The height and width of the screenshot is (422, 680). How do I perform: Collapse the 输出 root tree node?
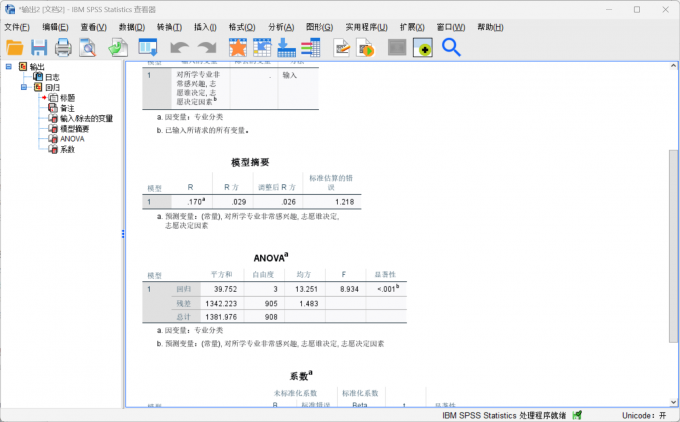tap(9, 66)
